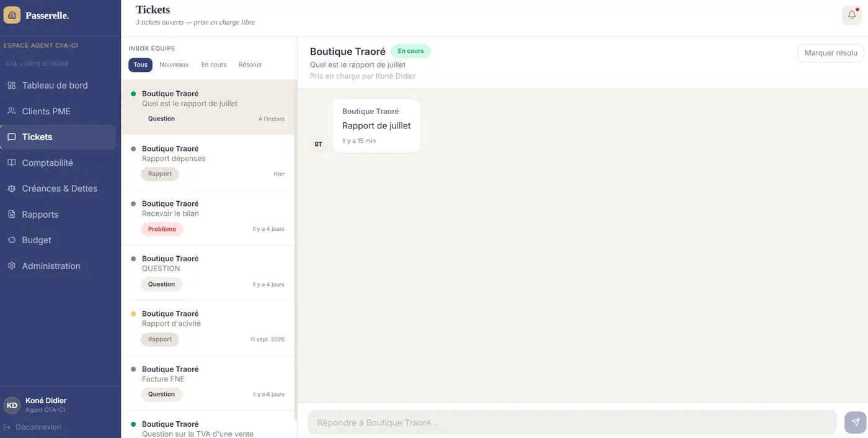Screen dimensions: 868x438
Task: Open the ticket titled 'QUESTION'
Action: click(x=208, y=273)
